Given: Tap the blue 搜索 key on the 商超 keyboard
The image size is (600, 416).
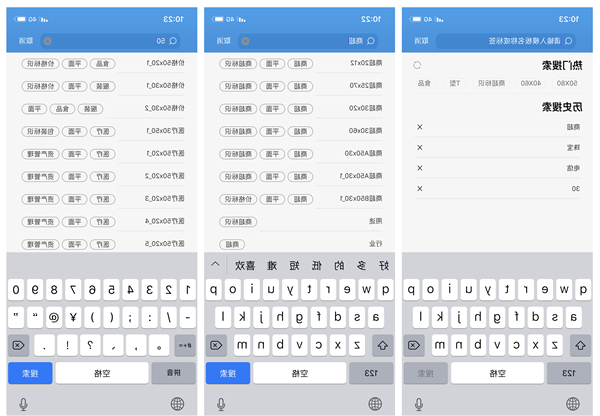Looking at the screenshot, I should point(228,373).
